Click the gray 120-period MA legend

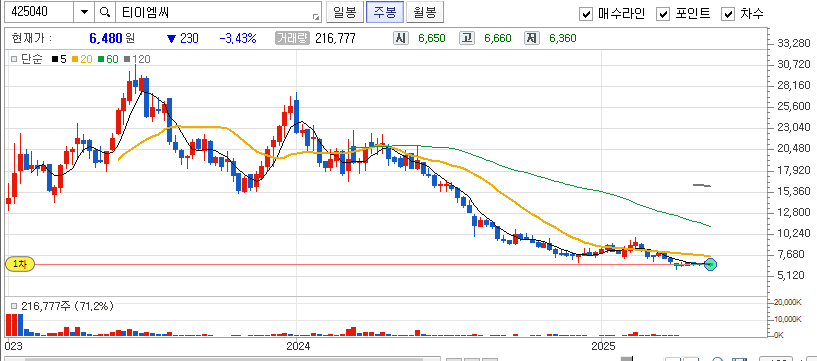(138, 59)
